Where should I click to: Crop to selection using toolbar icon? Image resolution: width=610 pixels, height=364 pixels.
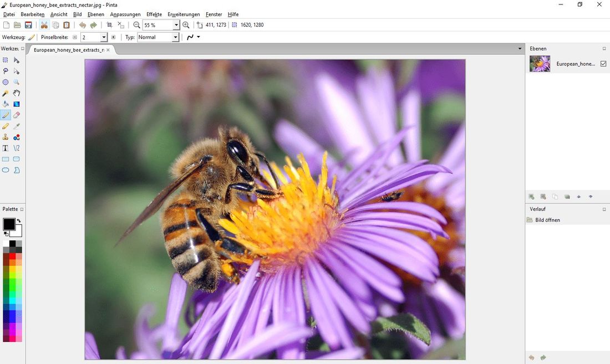coord(109,25)
